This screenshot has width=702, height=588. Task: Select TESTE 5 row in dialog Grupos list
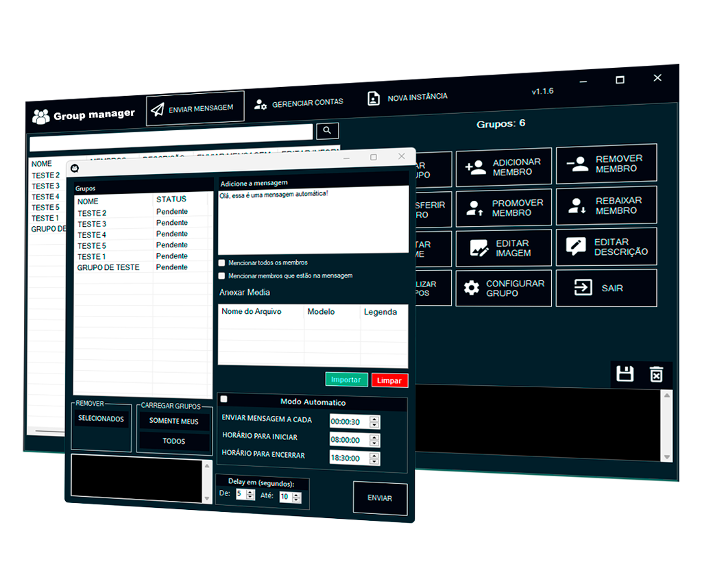coord(142,245)
